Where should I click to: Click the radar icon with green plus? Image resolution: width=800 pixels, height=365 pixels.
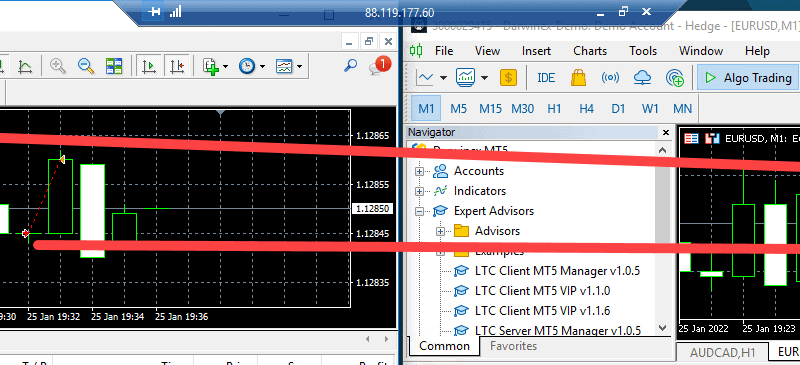(675, 78)
